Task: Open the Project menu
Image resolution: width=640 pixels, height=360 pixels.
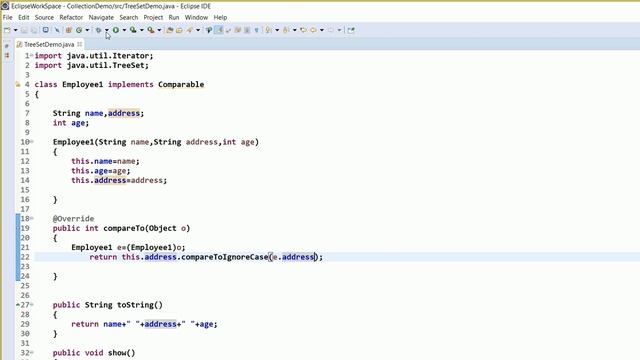Action: (x=153, y=18)
